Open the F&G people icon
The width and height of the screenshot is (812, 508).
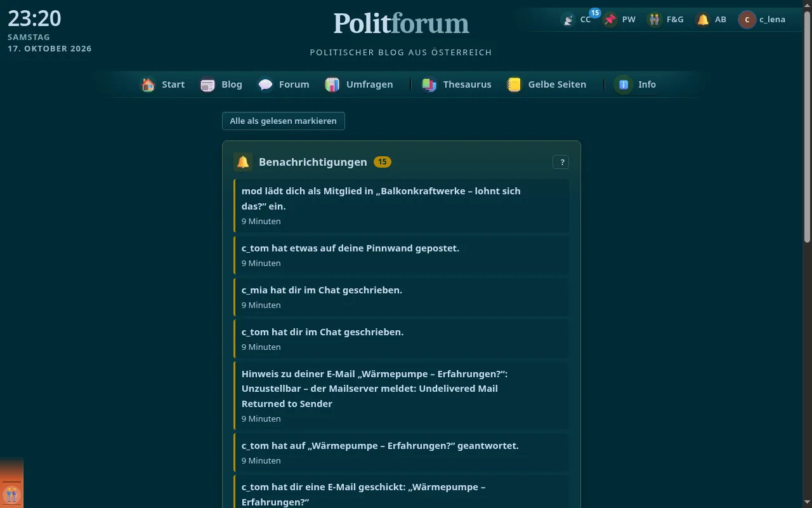point(654,20)
